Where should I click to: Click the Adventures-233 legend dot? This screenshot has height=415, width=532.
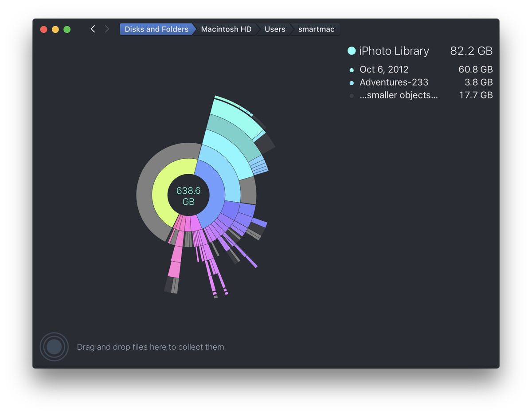pos(352,82)
